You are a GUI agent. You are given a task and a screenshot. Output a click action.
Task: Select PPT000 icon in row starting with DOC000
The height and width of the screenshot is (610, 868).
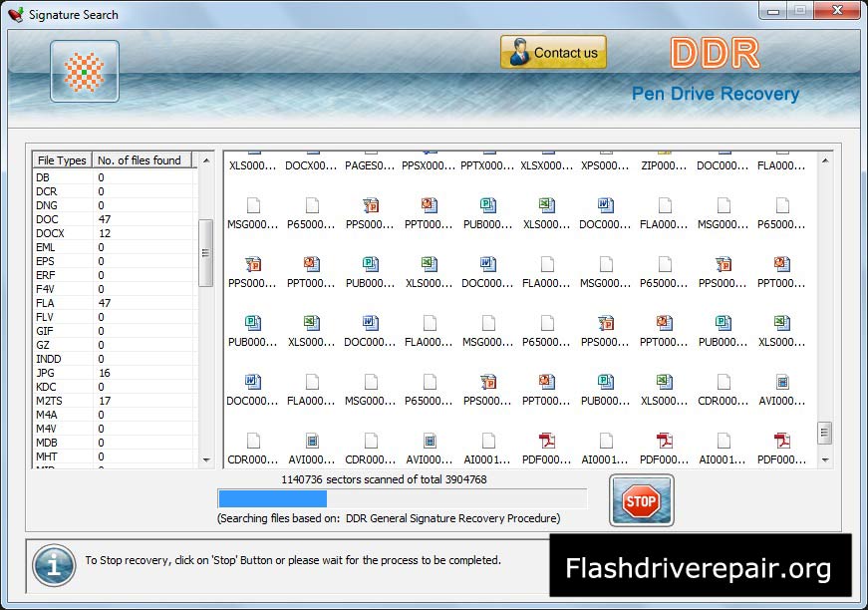546,382
